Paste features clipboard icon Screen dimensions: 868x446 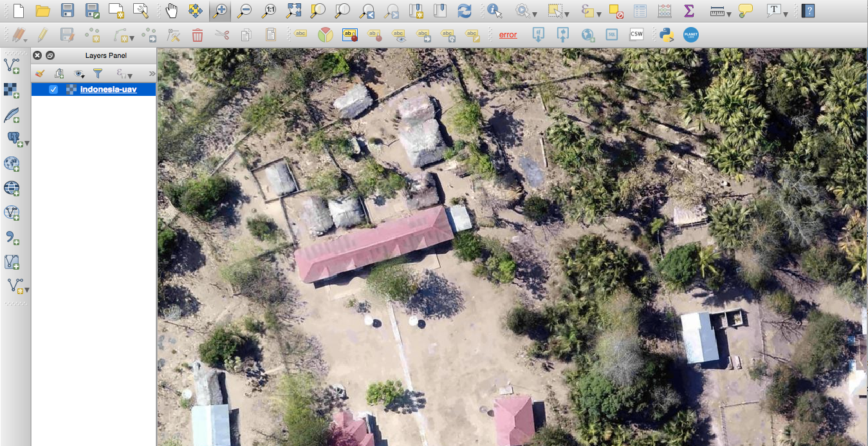coord(271,35)
